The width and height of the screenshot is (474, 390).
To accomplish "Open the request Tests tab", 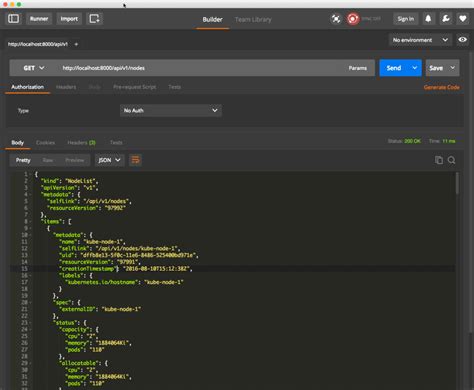I will coord(174,87).
